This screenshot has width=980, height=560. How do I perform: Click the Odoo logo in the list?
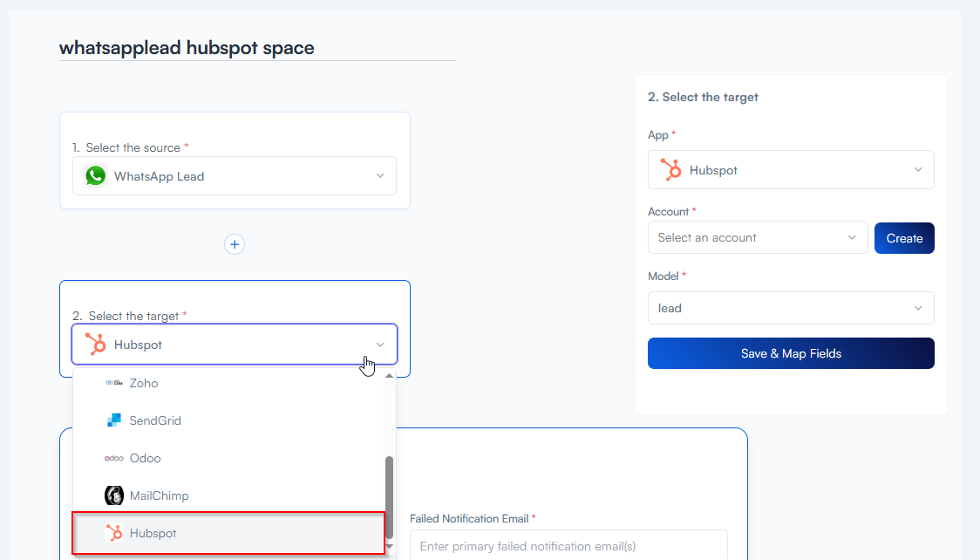(113, 458)
